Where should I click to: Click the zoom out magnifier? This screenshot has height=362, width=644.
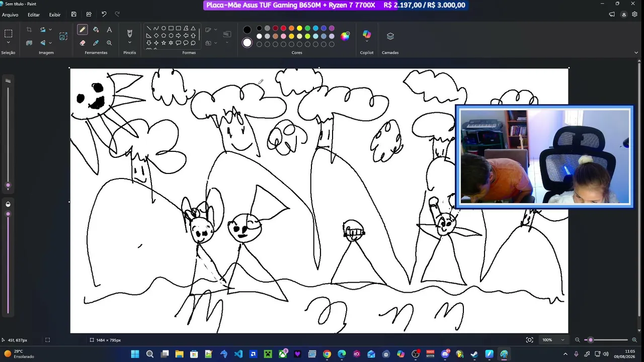(578, 340)
